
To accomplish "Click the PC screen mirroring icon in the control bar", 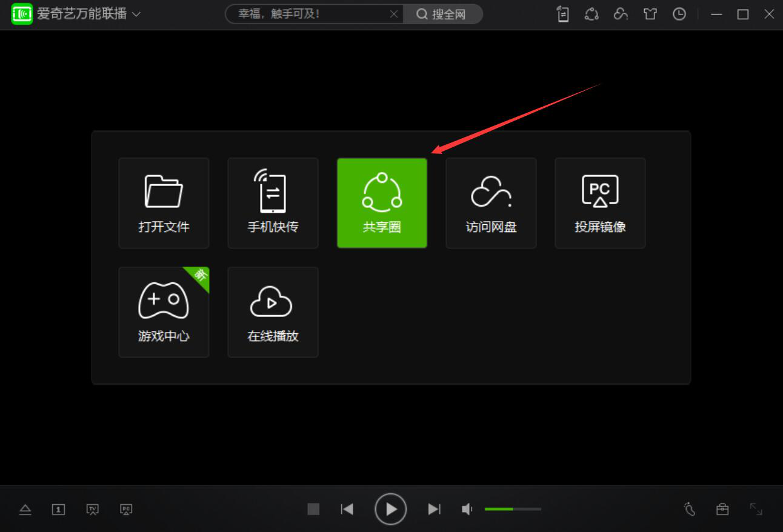I will tap(126, 510).
